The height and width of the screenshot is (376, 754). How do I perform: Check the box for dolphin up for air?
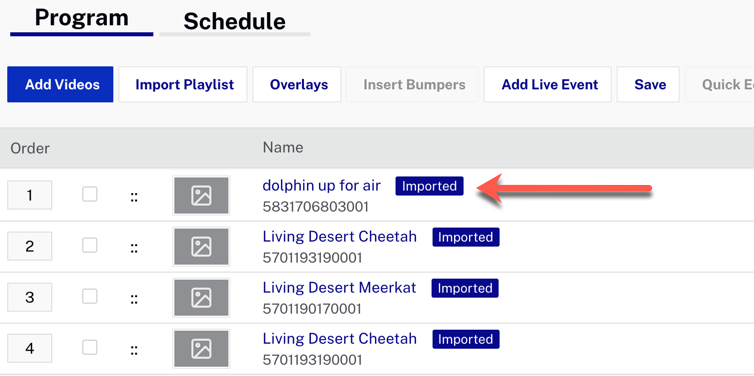pos(89,194)
